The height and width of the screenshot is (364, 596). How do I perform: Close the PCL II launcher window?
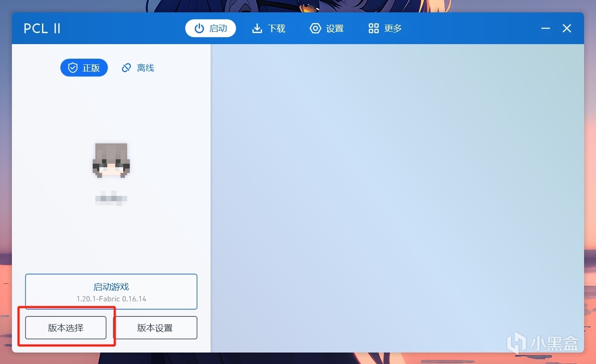point(567,28)
